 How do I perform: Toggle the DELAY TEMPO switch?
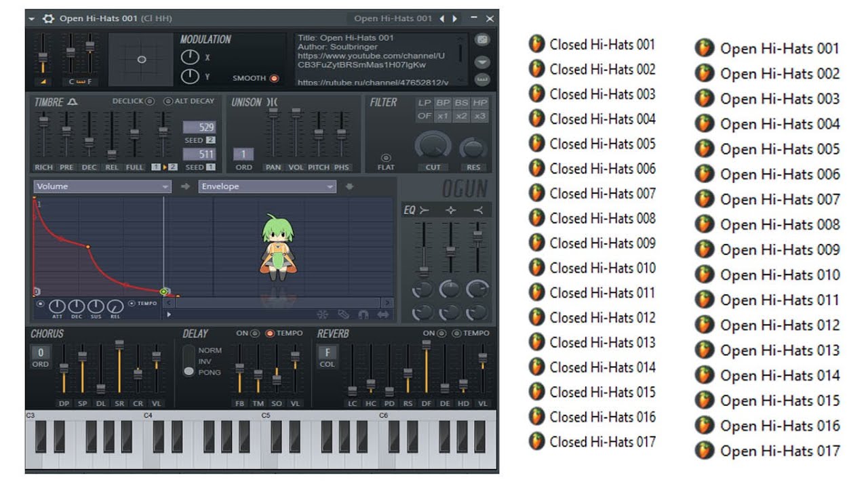[270, 333]
